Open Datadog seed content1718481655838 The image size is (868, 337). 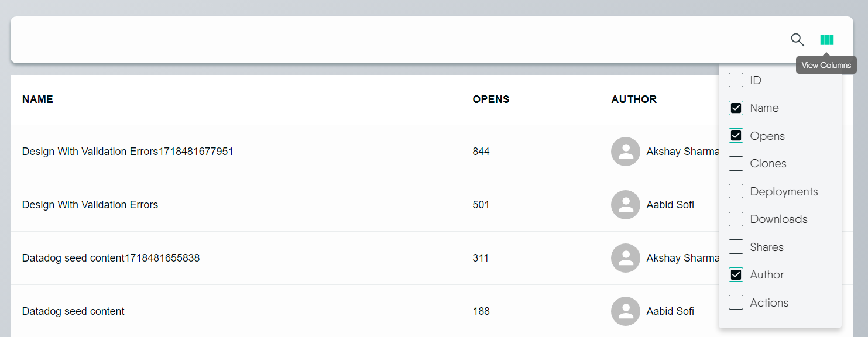(111, 257)
